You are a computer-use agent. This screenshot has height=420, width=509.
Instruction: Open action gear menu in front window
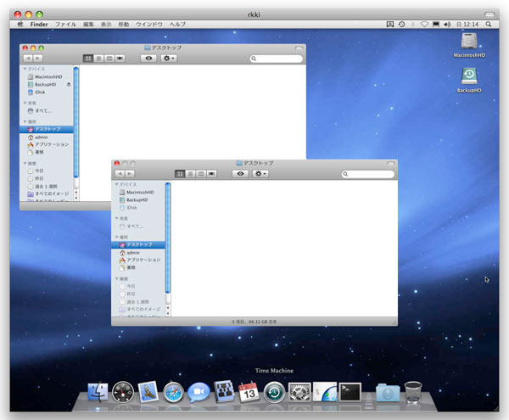click(260, 174)
